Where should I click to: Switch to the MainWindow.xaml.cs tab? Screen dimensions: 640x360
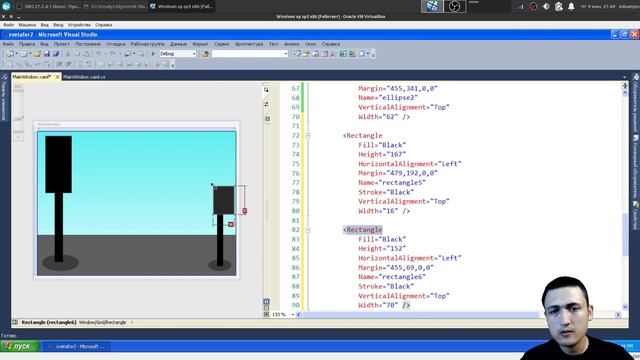pyautogui.click(x=84, y=77)
